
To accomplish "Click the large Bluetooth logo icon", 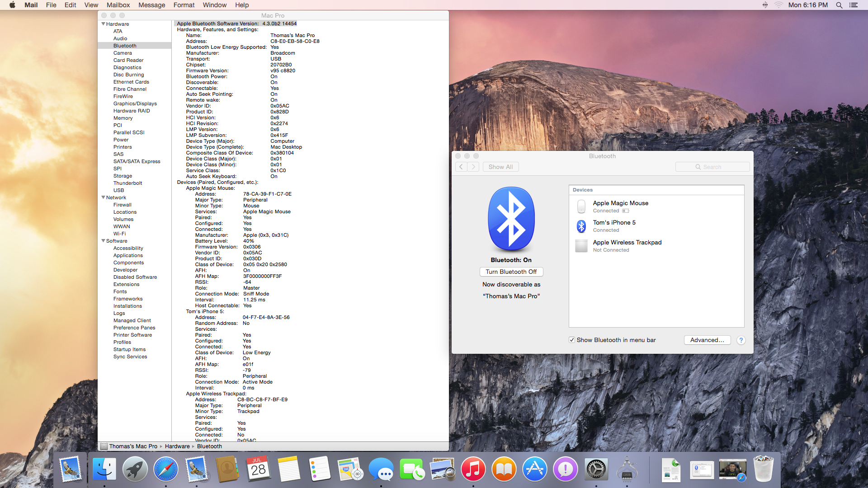I will (x=511, y=219).
